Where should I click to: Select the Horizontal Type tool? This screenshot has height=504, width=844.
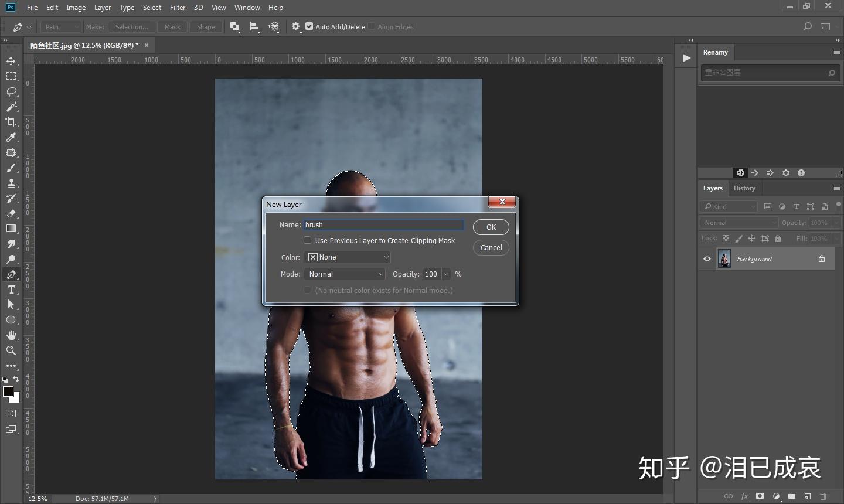pyautogui.click(x=11, y=290)
